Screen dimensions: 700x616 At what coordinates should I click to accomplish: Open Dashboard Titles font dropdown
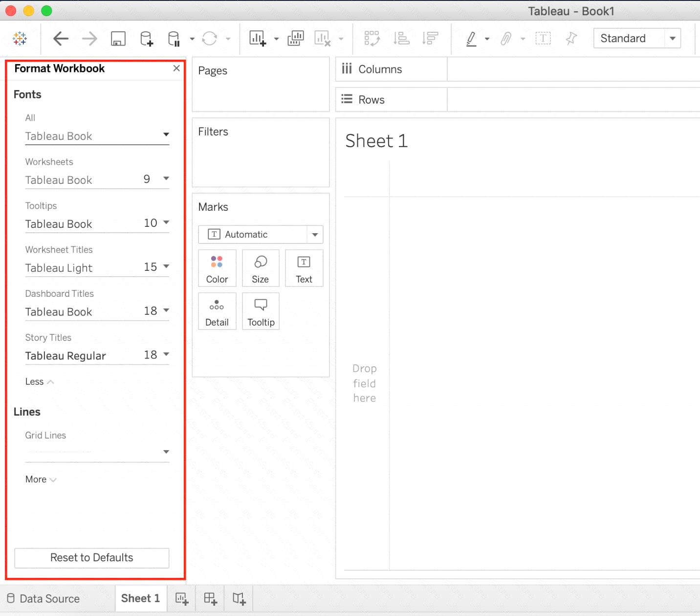pos(97,311)
